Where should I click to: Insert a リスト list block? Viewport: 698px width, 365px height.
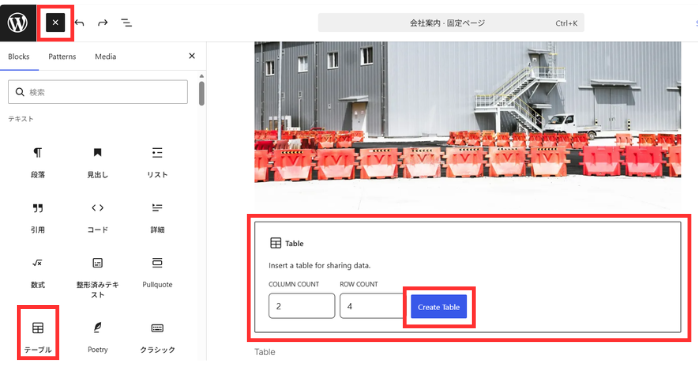[x=157, y=162]
